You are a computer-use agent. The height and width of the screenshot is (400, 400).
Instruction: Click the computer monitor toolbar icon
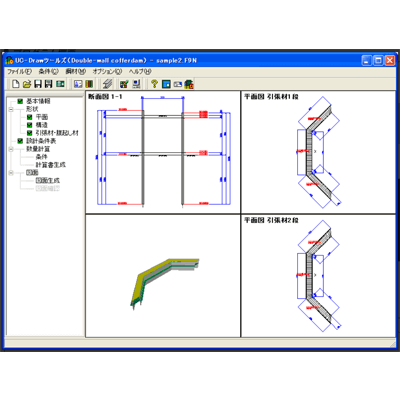click(x=136, y=84)
